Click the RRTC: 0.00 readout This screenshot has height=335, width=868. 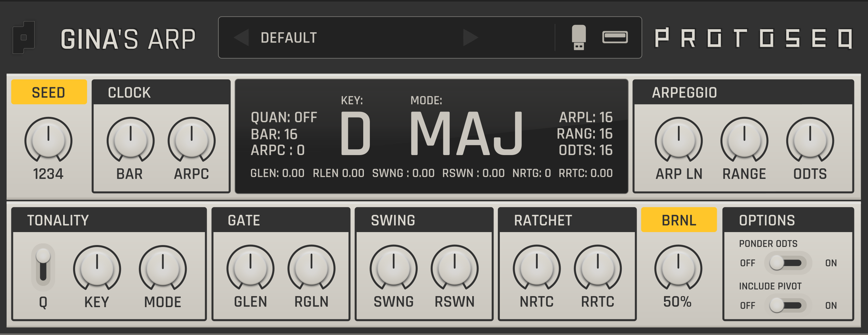[586, 173]
